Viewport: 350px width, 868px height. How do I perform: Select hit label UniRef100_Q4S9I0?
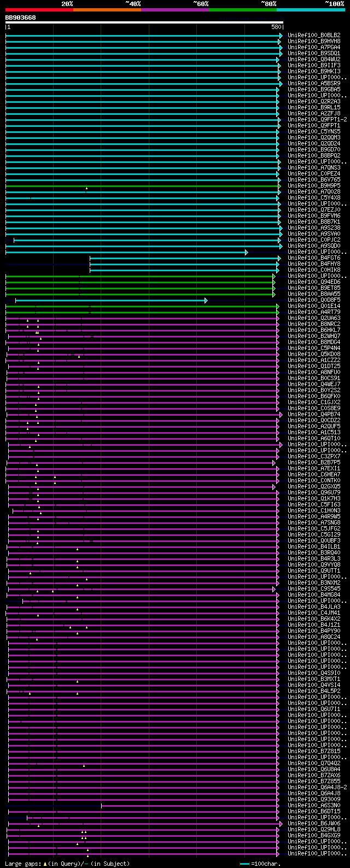314,673
